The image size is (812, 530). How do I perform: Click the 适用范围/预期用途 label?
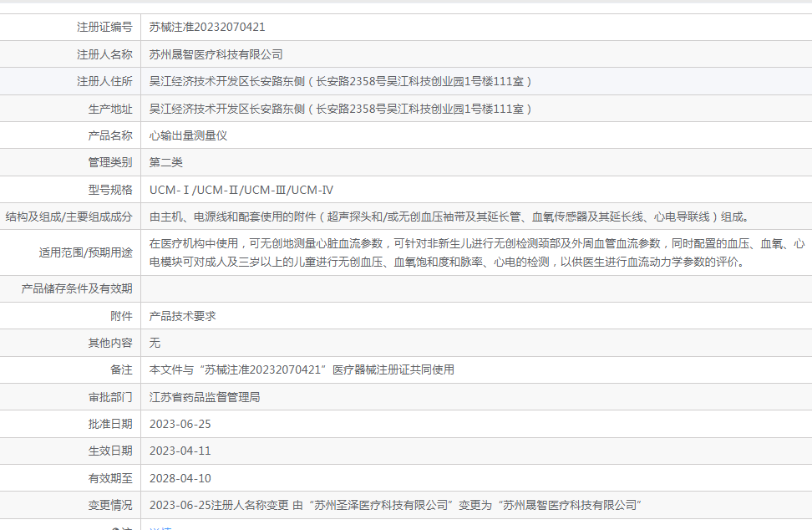[x=85, y=252]
